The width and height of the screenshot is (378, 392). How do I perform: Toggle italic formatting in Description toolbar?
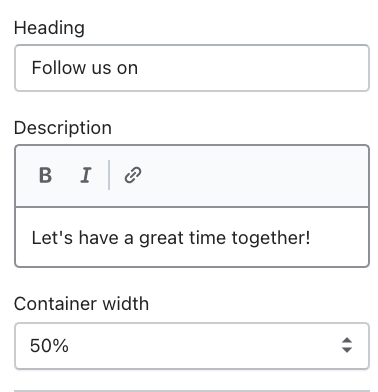(x=86, y=175)
